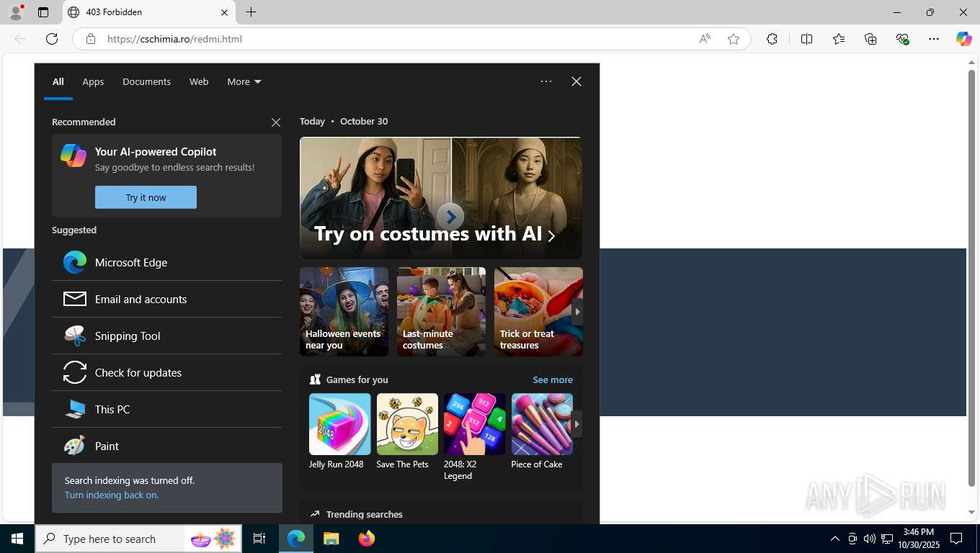Image resolution: width=980 pixels, height=553 pixels.
Task: Open the Windows Start menu
Action: pos(17,539)
